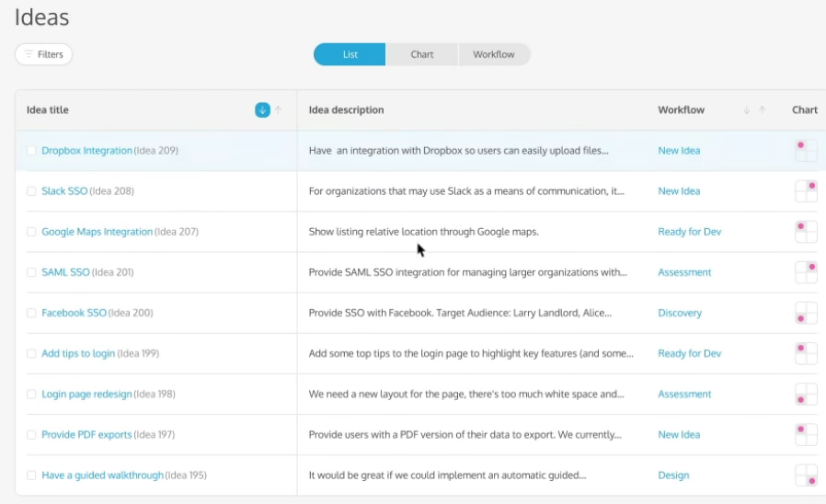Open the Provide PDF exports idea
This screenshot has width=826, height=504.
[x=86, y=434]
